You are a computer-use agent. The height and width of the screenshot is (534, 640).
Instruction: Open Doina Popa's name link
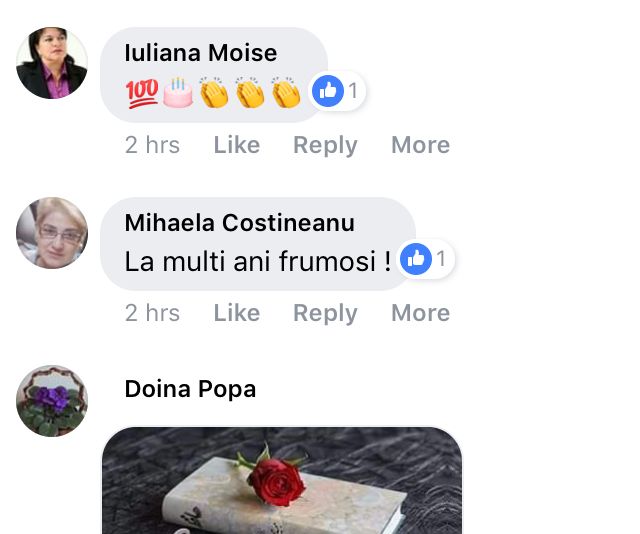[x=190, y=389]
